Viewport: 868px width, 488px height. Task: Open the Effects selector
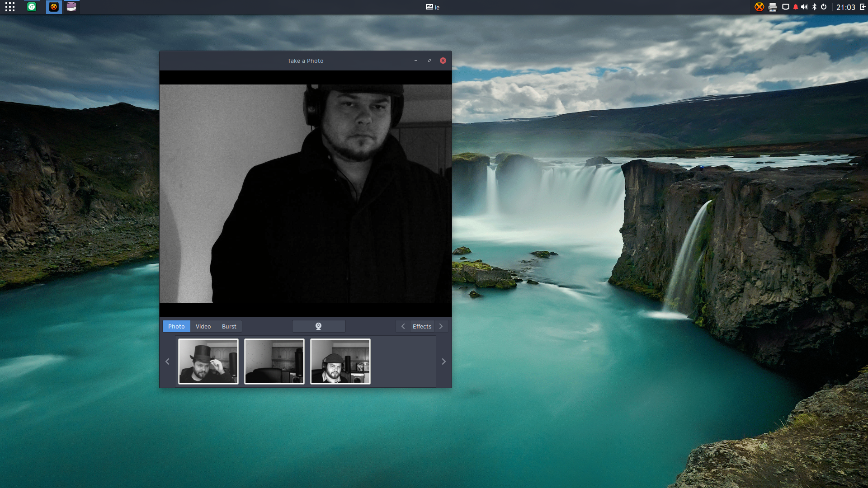(x=422, y=326)
